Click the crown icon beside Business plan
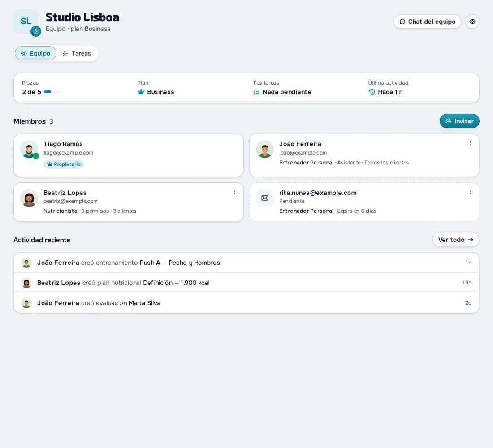The width and height of the screenshot is (493, 448). (x=141, y=92)
